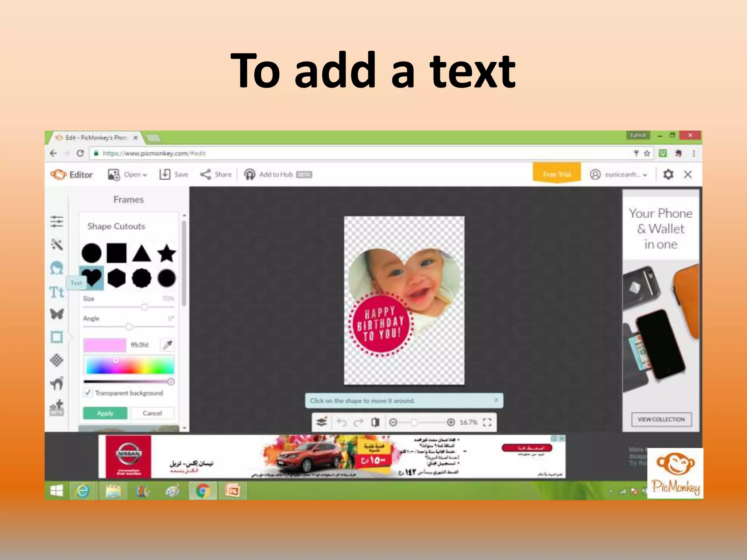Zoom in with the plus icon
Image resolution: width=747 pixels, height=560 pixels.
pyautogui.click(x=451, y=422)
